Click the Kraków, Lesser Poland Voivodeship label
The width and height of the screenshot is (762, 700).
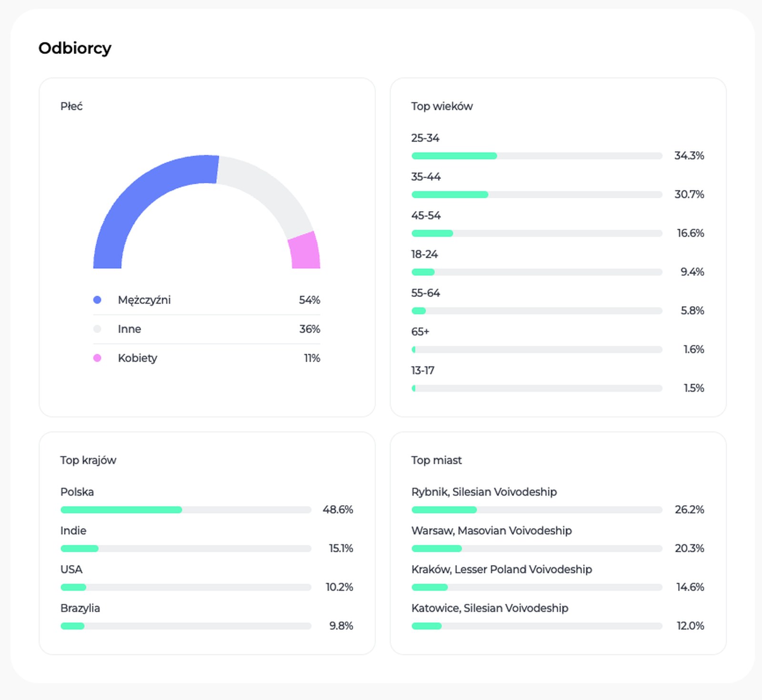(502, 569)
